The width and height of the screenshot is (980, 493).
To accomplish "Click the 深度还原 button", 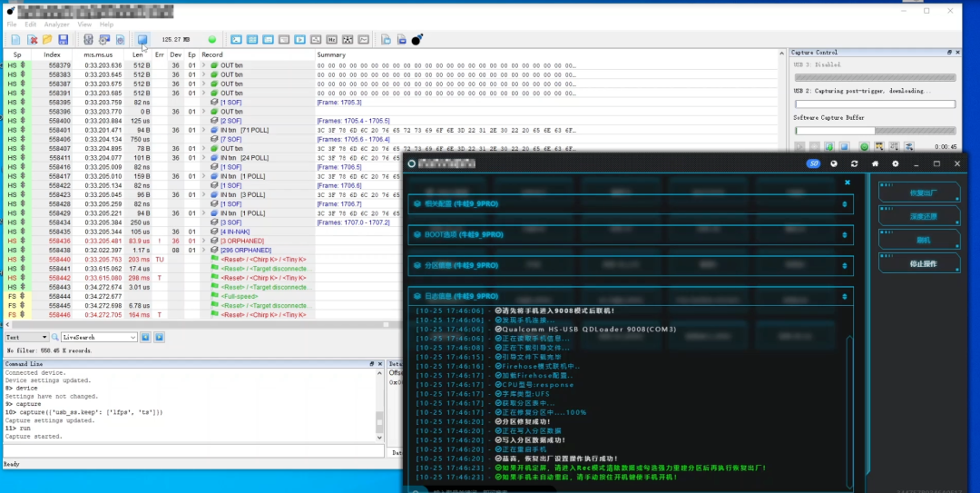I will (x=918, y=216).
